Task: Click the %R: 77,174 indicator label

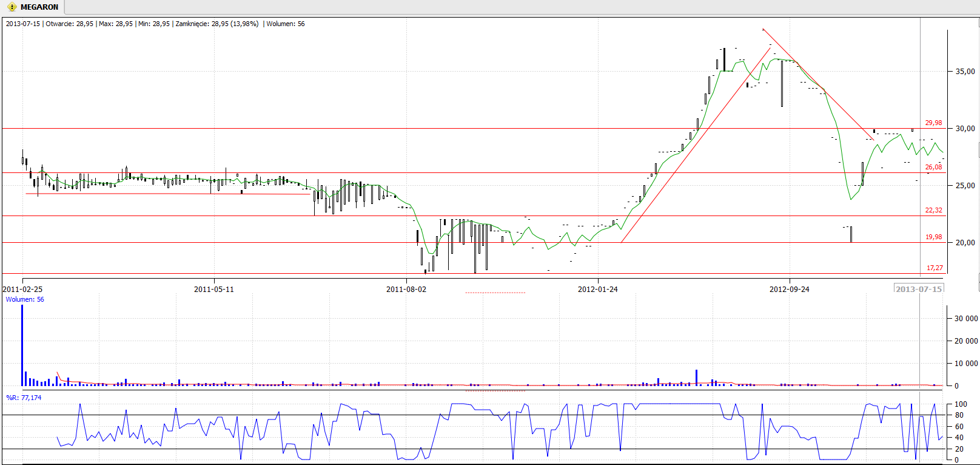Action: 24,398
